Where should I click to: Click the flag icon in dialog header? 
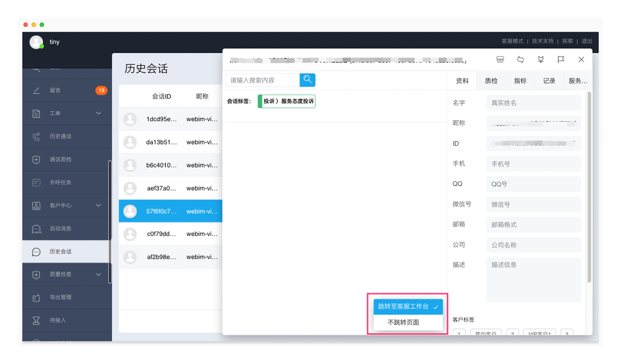coord(561,60)
